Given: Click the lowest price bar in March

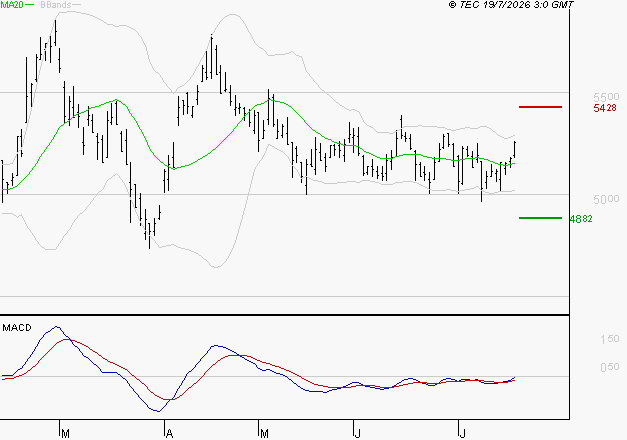Looking at the screenshot, I should coord(150,234).
